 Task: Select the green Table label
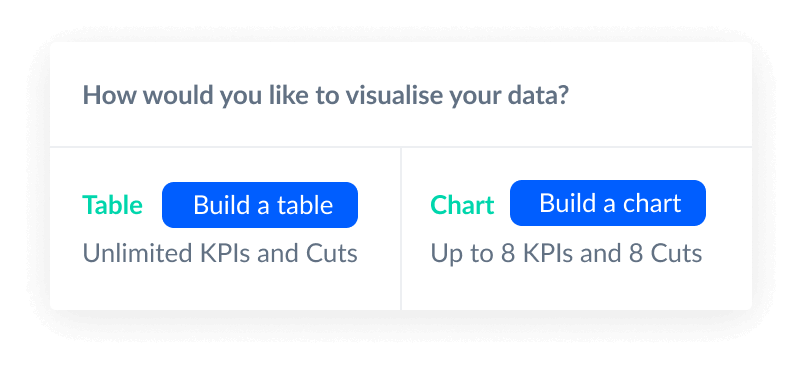[x=113, y=205]
